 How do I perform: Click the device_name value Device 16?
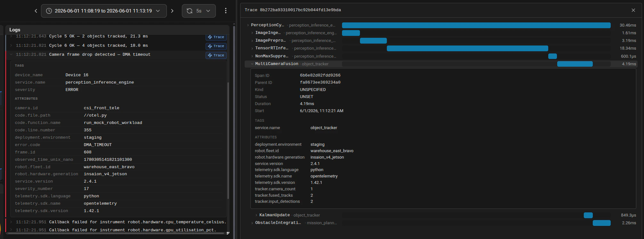pyautogui.click(x=77, y=75)
